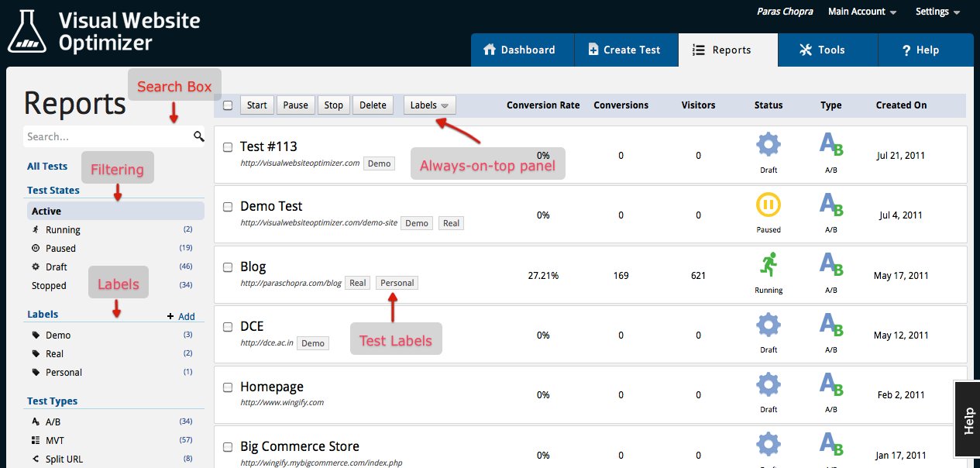Viewport: 980px width, 468px height.
Task: Open the Help tab in navigation
Action: [x=925, y=50]
